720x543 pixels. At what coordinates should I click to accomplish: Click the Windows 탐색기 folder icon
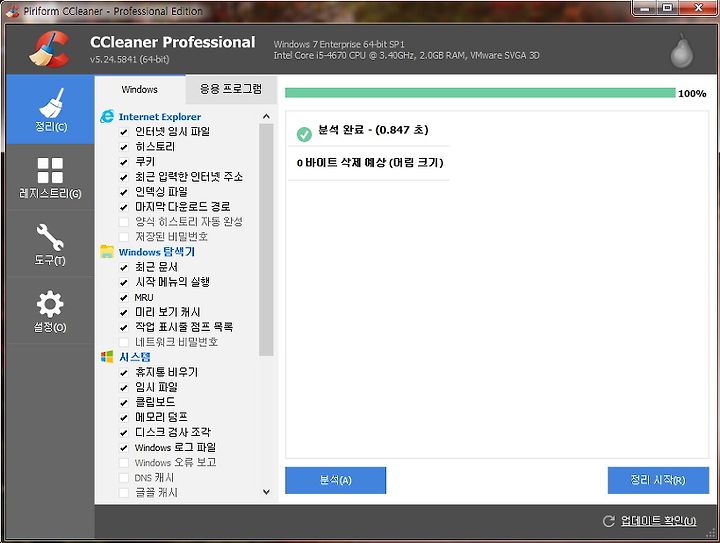click(107, 252)
